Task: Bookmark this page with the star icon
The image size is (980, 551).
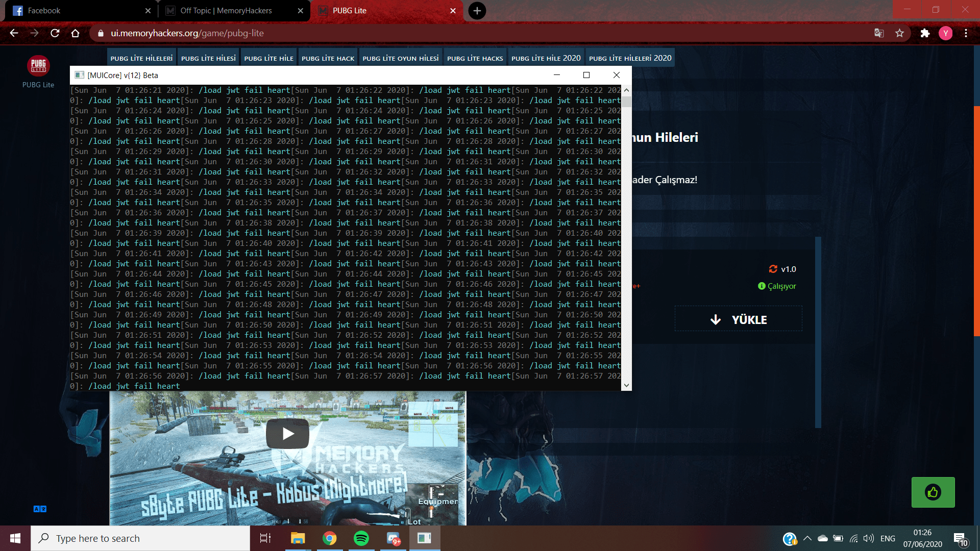Action: coord(899,33)
